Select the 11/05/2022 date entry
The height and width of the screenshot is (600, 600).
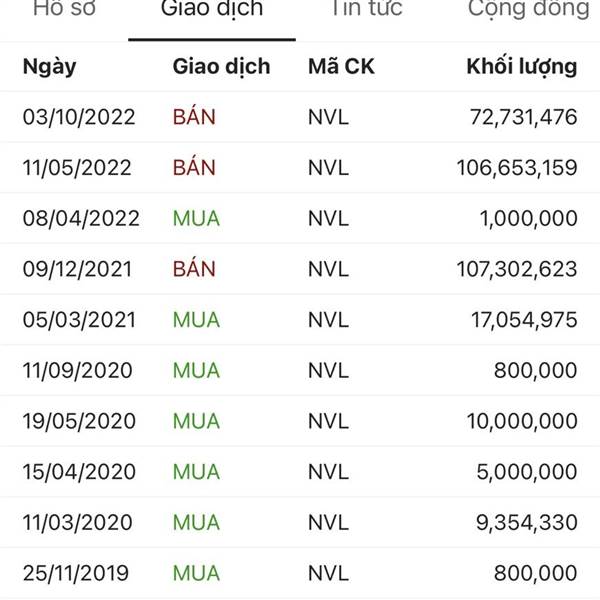pos(77,168)
